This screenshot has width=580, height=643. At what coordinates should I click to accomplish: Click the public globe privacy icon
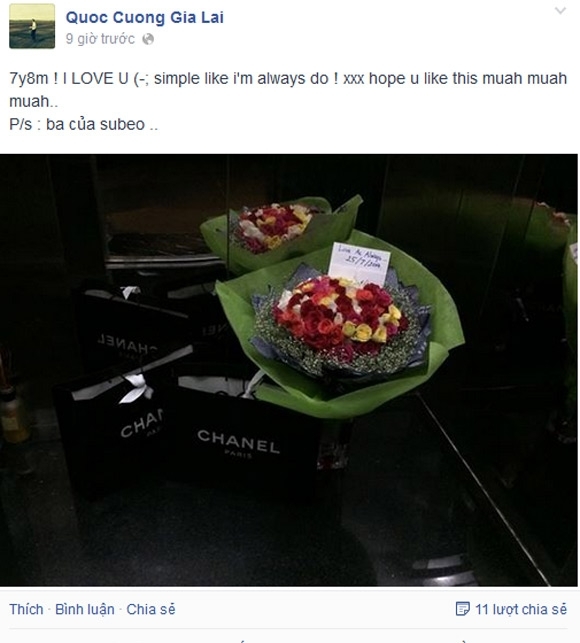coord(148,39)
